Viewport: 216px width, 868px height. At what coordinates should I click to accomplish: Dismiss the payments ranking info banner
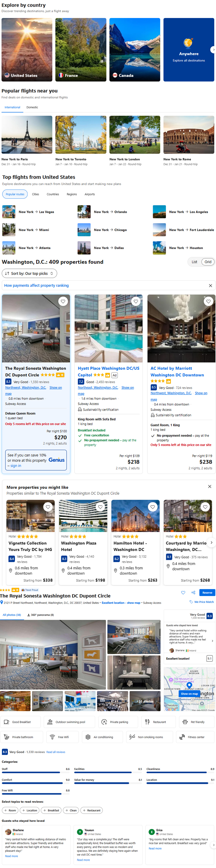click(x=210, y=285)
